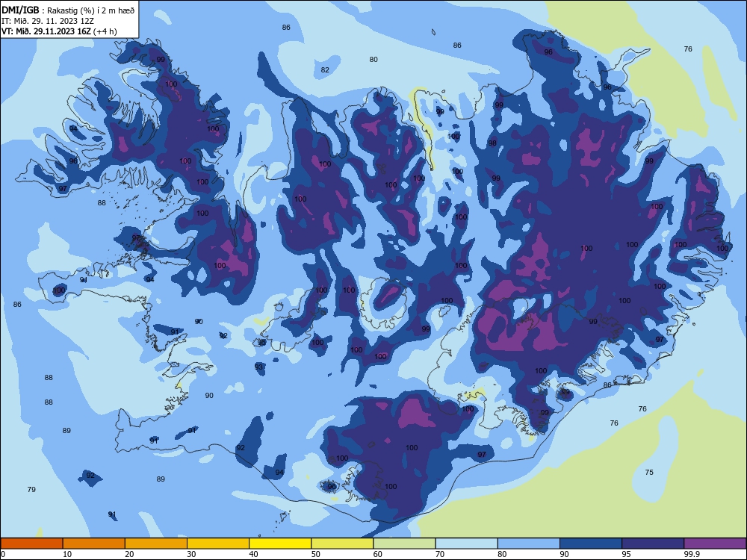Click the dark blue 90–95 legend swatch

pyautogui.click(x=591, y=544)
